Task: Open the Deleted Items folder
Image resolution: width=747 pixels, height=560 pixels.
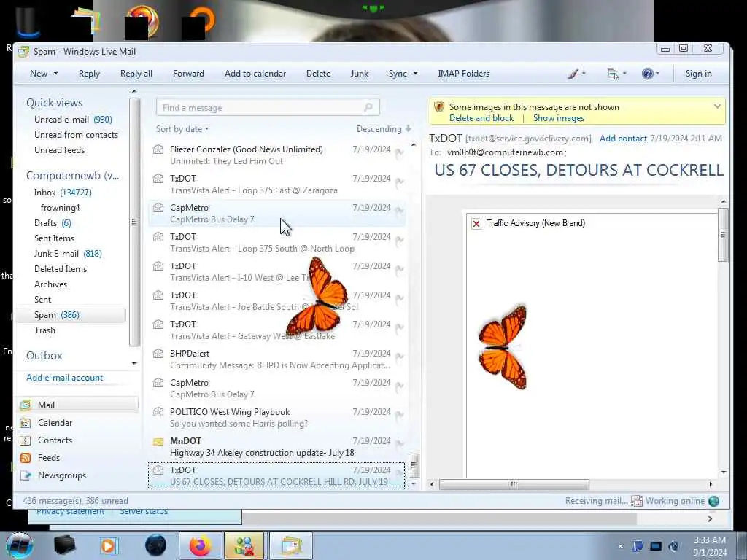Action: click(61, 269)
